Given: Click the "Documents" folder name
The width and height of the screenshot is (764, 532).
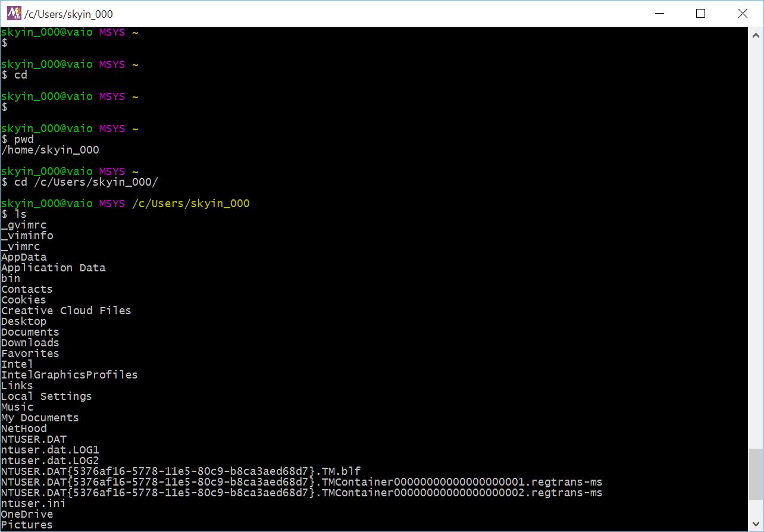Looking at the screenshot, I should (x=29, y=331).
